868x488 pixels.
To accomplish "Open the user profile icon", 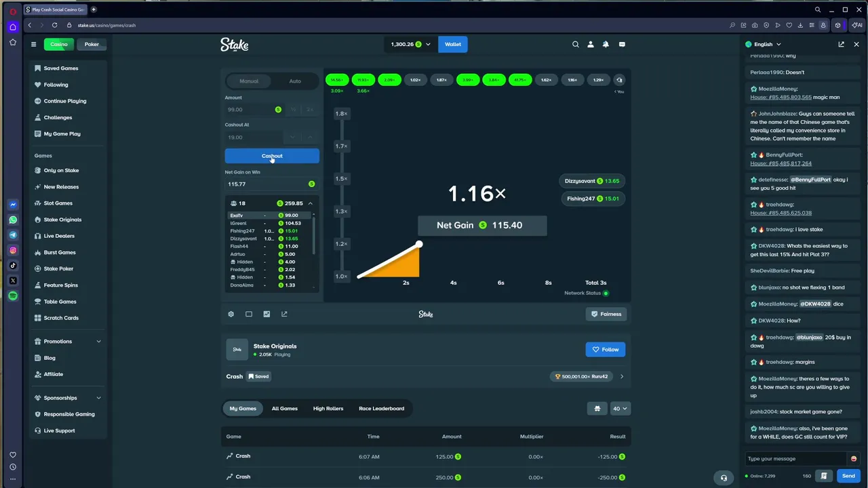I will (x=591, y=44).
